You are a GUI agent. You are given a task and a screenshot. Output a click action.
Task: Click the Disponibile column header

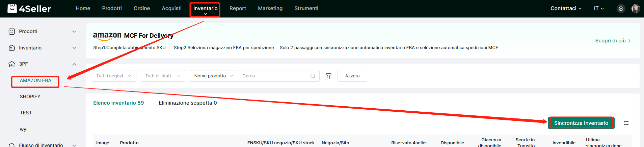(452, 143)
